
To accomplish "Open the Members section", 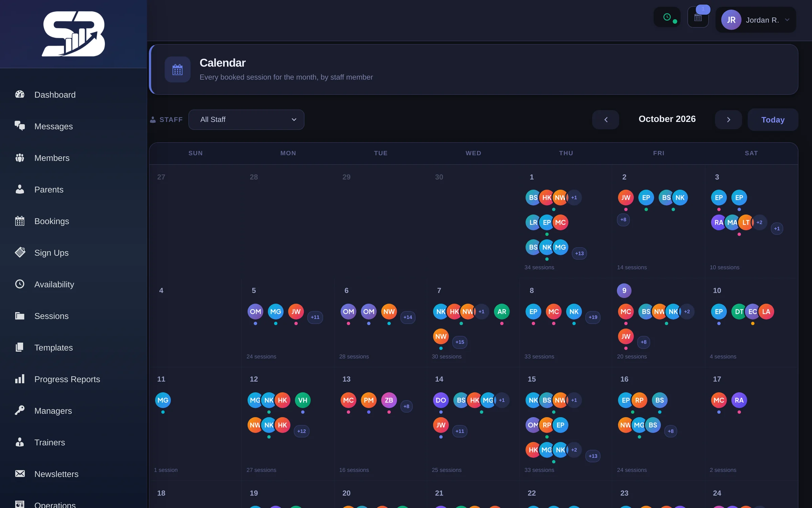I will [x=52, y=158].
